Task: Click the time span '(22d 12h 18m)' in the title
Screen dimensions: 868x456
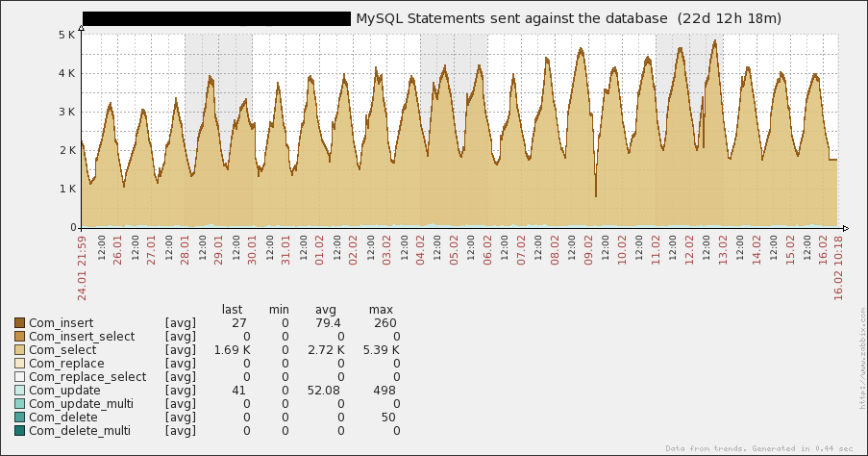Action: click(x=729, y=19)
